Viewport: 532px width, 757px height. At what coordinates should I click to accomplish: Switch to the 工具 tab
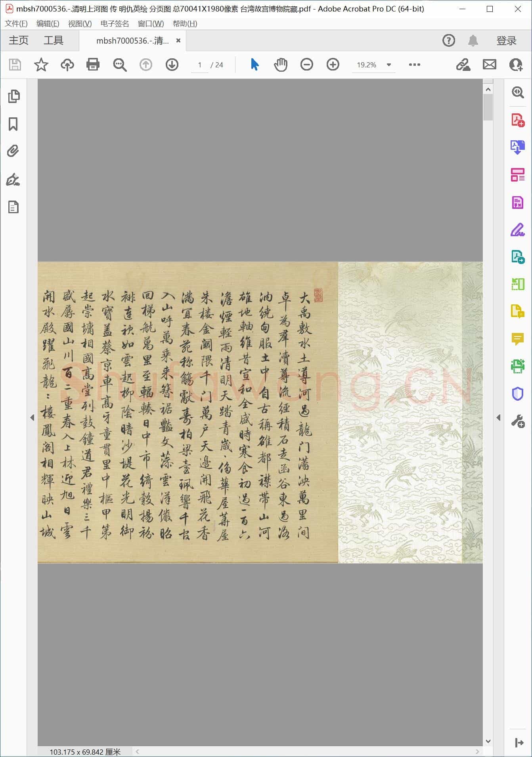pyautogui.click(x=54, y=40)
